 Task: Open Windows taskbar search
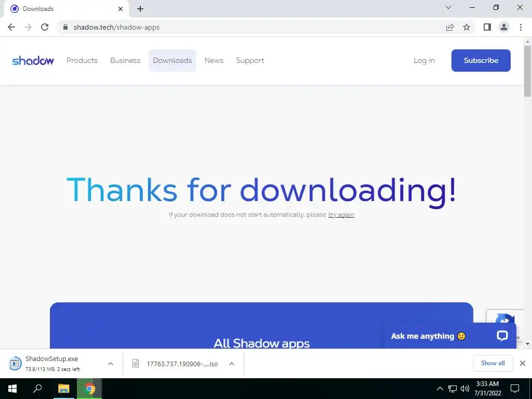click(x=37, y=389)
